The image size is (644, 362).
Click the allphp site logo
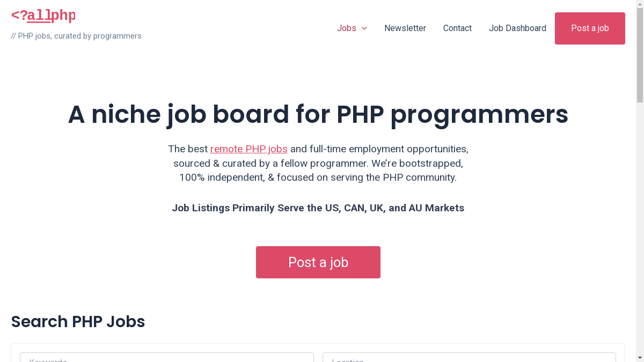click(43, 16)
